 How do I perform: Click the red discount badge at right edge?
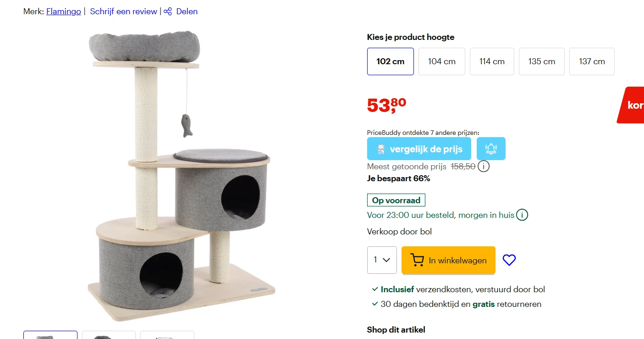(633, 105)
